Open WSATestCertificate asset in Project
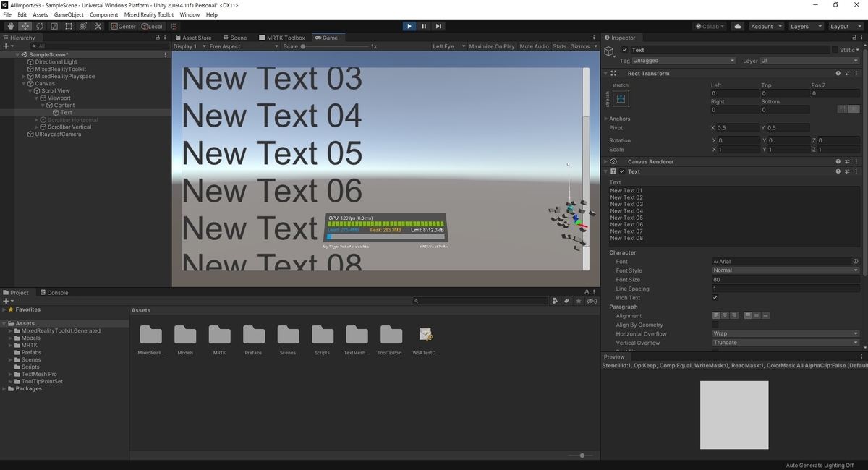The height and width of the screenshot is (470, 868). pos(425,340)
